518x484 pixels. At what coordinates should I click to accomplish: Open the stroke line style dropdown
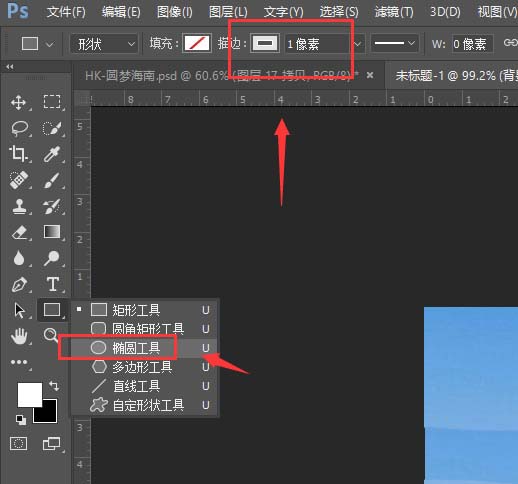395,43
